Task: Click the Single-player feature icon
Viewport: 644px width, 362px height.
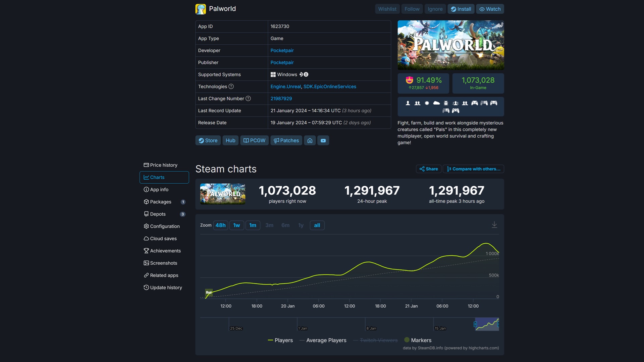Action: pyautogui.click(x=408, y=103)
